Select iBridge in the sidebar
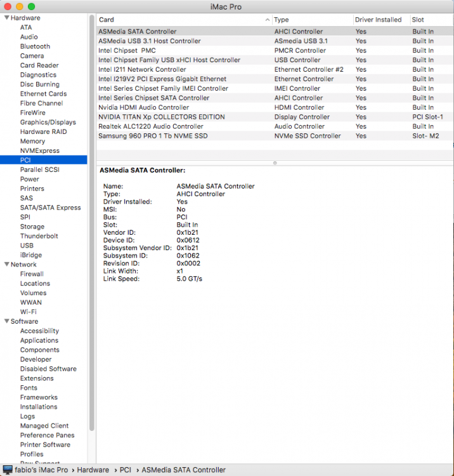 [31, 255]
